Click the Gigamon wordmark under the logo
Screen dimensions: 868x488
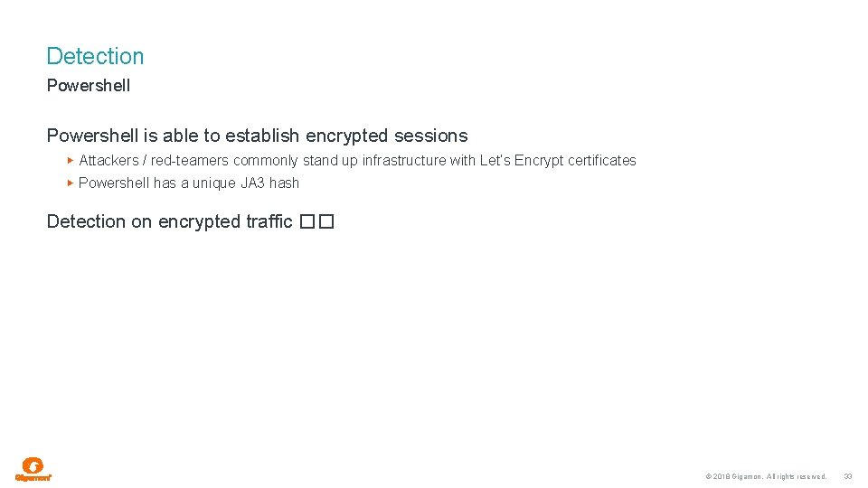(33, 478)
